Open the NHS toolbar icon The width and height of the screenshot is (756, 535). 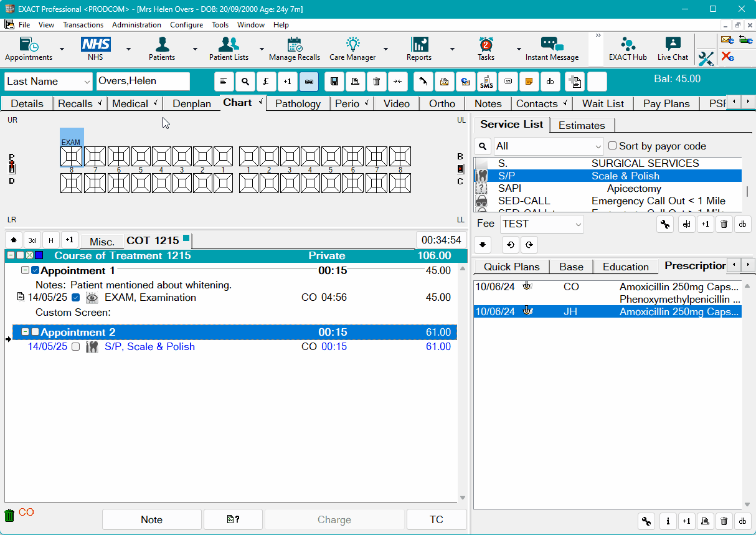[x=95, y=49]
